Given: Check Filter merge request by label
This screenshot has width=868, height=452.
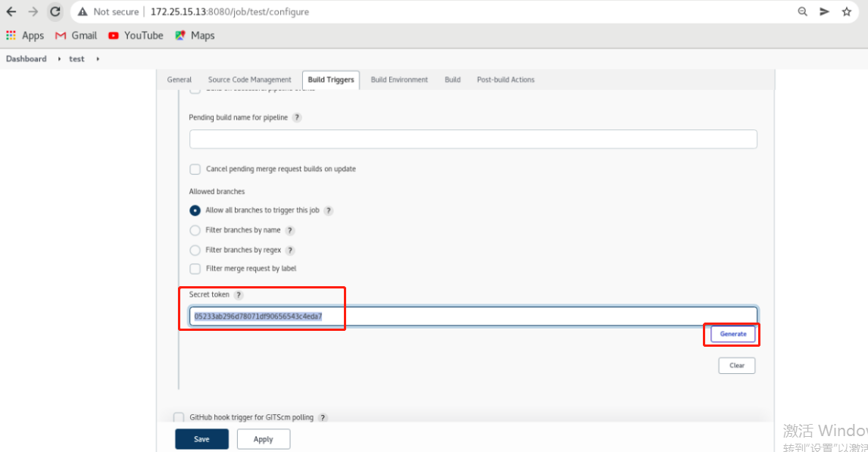Looking at the screenshot, I should (195, 269).
